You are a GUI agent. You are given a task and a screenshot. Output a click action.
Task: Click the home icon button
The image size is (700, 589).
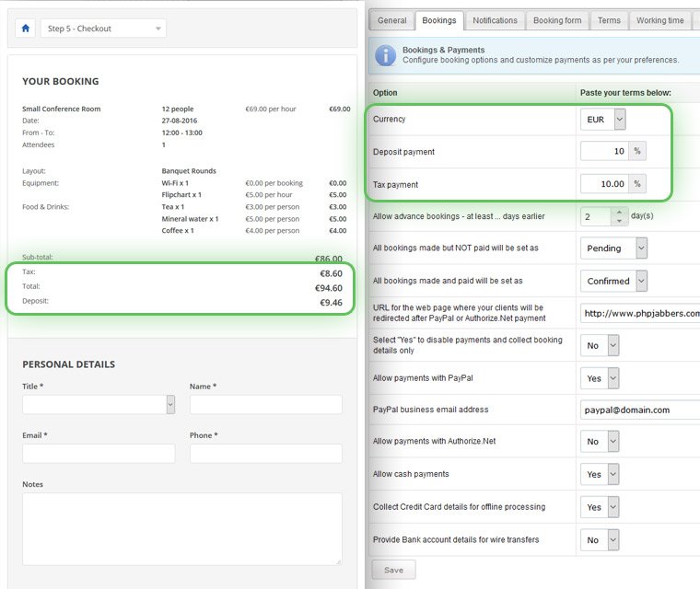[x=26, y=29]
